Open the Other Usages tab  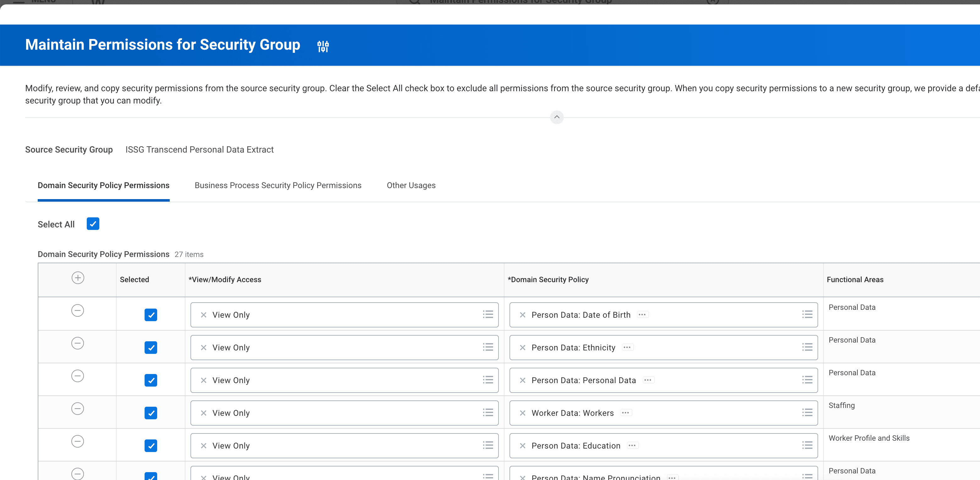[411, 185]
